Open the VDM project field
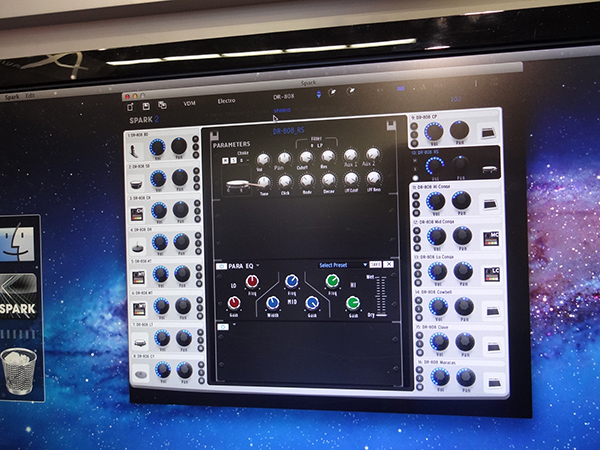Screen dimensions: 600x450 pyautogui.click(x=189, y=103)
